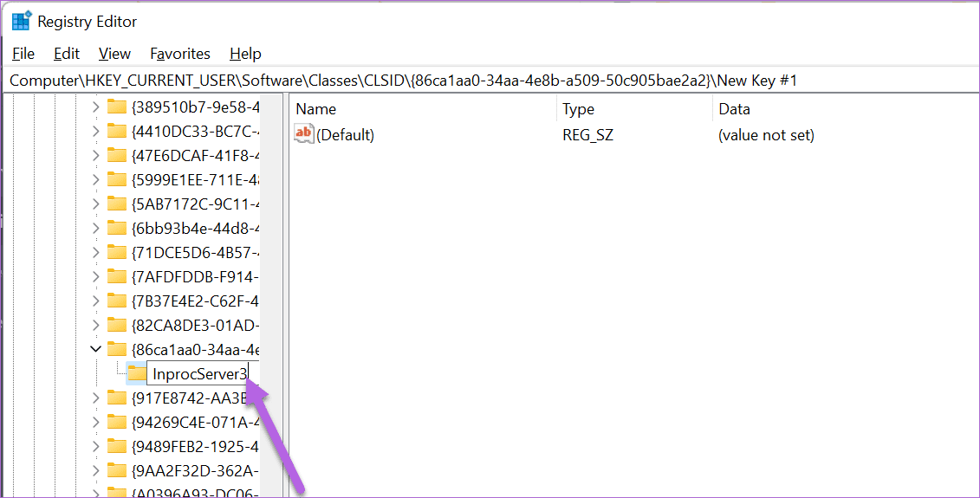Click the REG_SZ type cell
980x498 pixels.
[x=587, y=135]
